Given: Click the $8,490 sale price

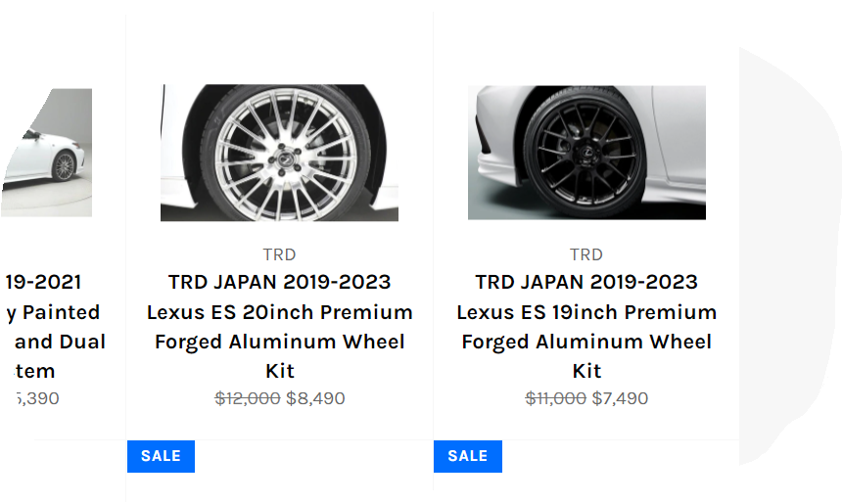Looking at the screenshot, I should point(315,398).
